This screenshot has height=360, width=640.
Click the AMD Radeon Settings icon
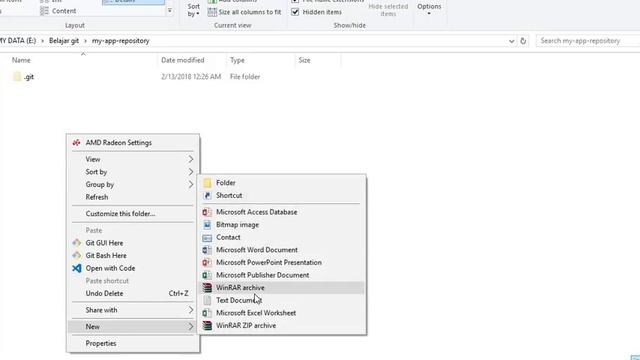coord(76,142)
